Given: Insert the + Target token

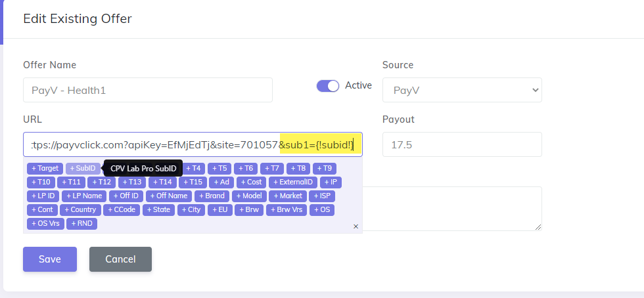Looking at the screenshot, I should pyautogui.click(x=45, y=169).
